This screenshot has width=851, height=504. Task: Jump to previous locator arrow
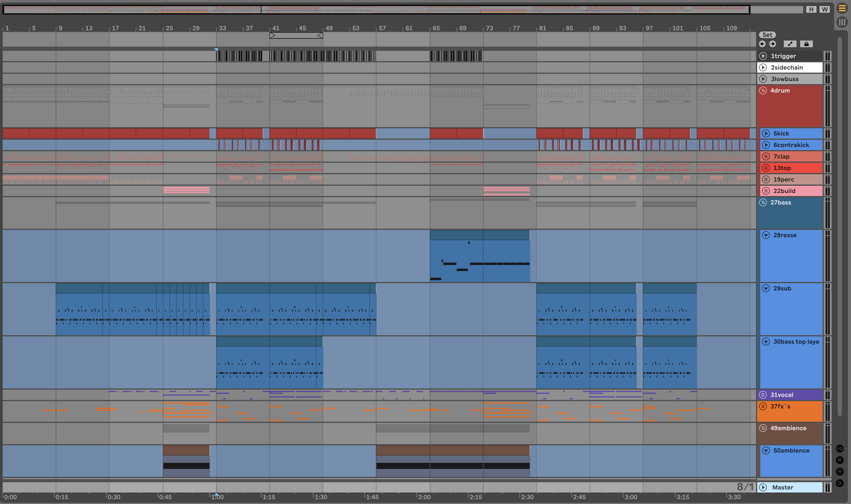coord(762,44)
